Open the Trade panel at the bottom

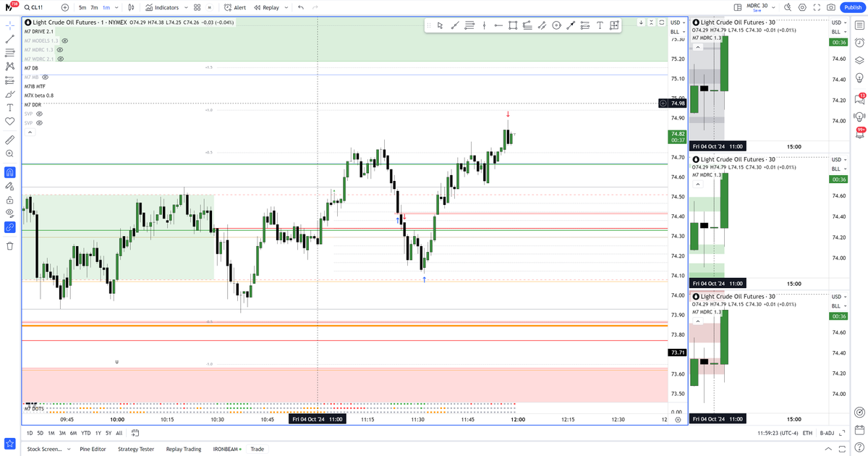tap(257, 449)
